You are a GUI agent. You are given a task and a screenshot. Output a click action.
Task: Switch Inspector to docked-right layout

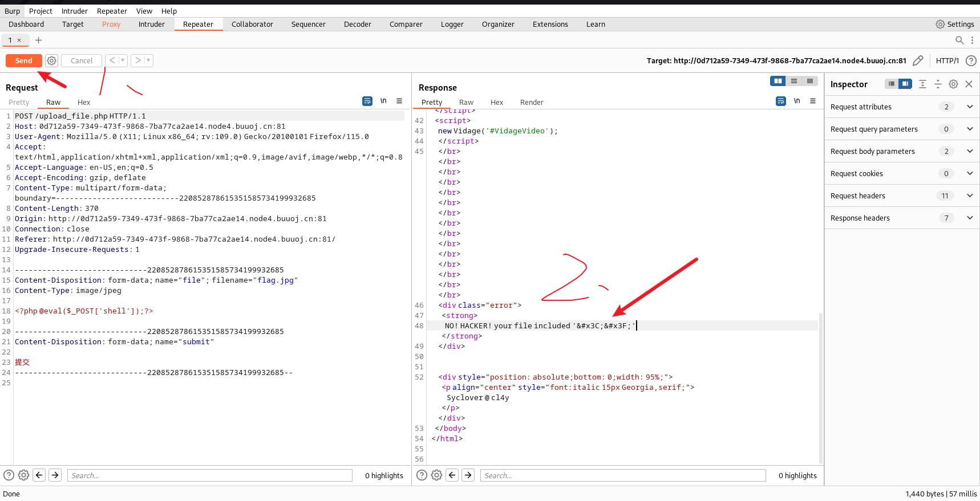click(905, 84)
